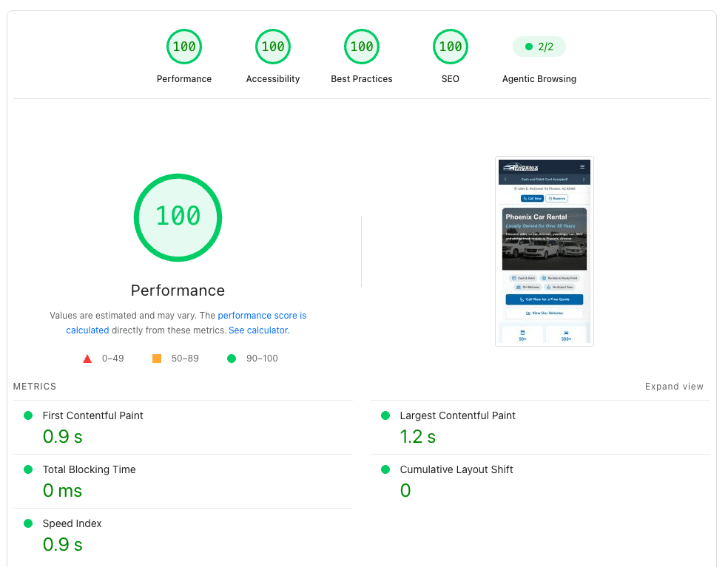Click the Cumulative Layout Shift value 0
The image size is (728, 567).
pyautogui.click(x=405, y=490)
